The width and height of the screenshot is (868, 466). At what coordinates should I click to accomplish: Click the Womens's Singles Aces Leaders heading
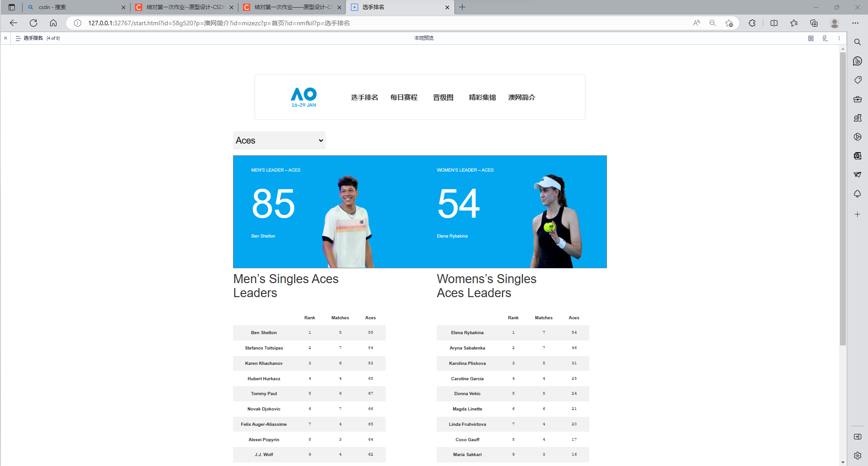point(487,286)
